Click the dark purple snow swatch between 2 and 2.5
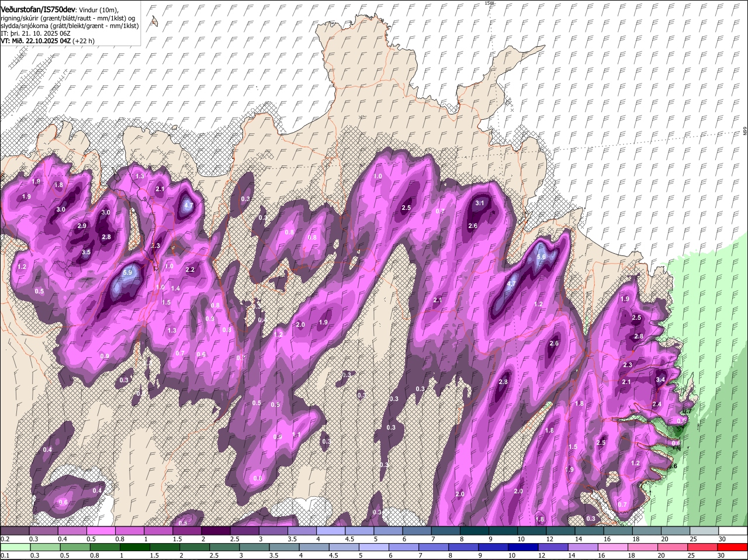748x560 pixels. [216, 531]
